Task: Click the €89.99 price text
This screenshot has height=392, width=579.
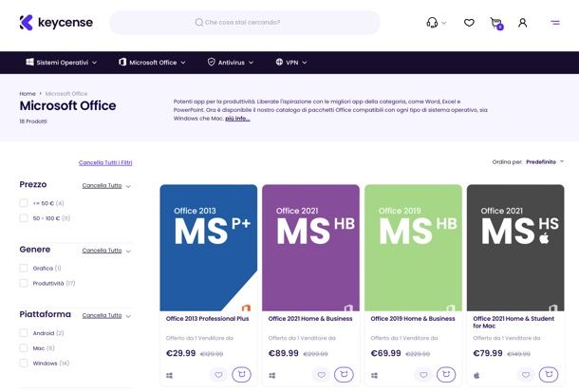Action: 283,353
